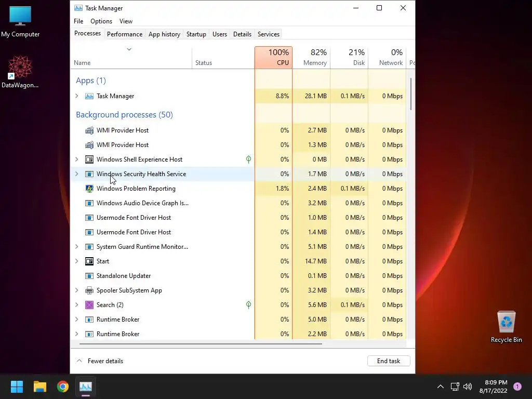The height and width of the screenshot is (399, 532).
Task: Collapse view with Fewer details
Action: [x=100, y=361]
